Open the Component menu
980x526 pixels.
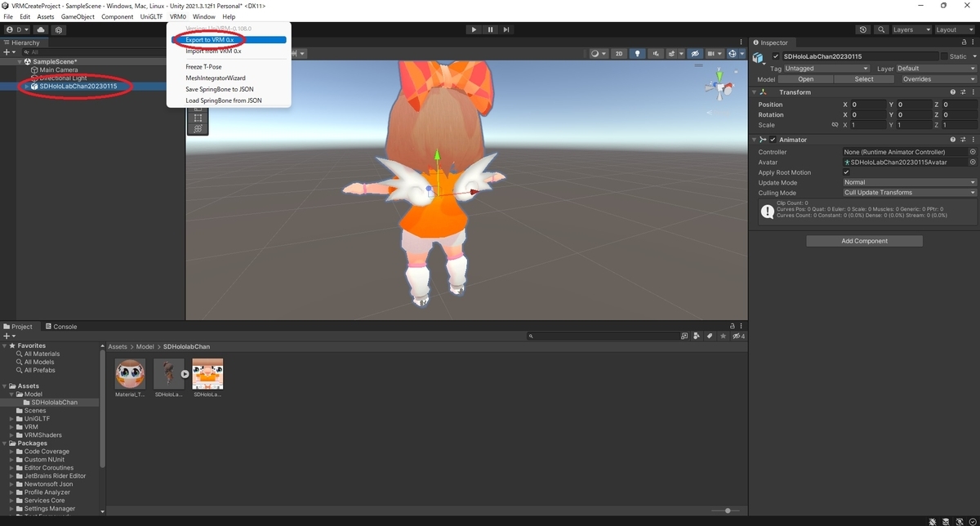[117, 16]
